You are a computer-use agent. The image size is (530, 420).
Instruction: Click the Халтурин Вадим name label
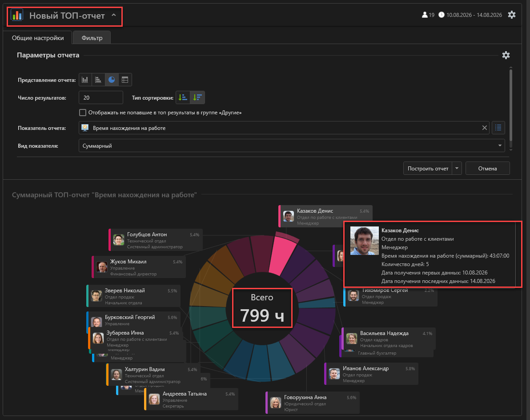[145, 369]
